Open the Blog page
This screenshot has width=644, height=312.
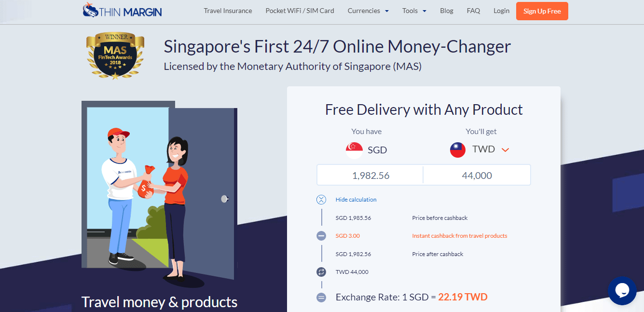click(447, 11)
